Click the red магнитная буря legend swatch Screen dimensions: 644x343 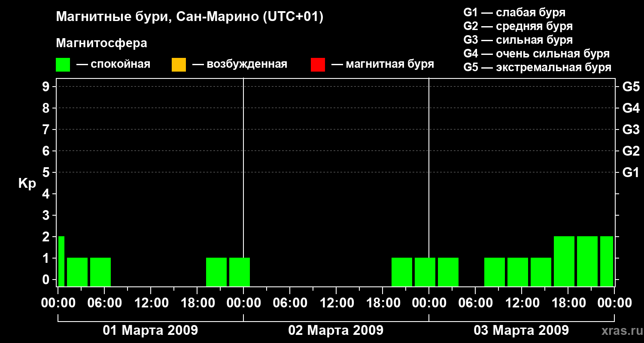318,65
